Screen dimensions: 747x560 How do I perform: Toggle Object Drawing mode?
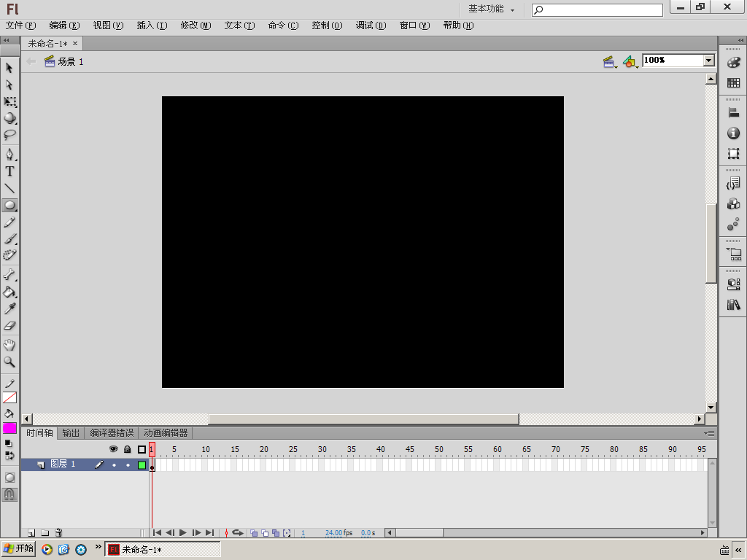(x=9, y=478)
